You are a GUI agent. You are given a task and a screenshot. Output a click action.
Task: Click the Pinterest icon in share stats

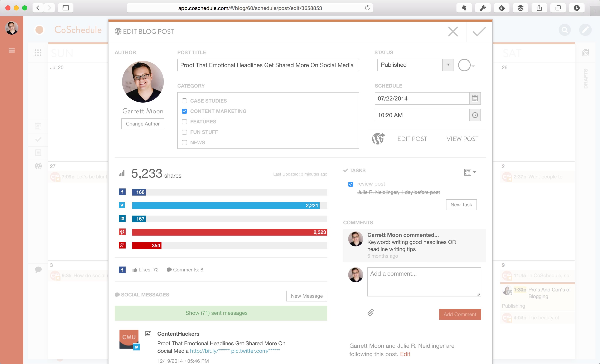(122, 232)
